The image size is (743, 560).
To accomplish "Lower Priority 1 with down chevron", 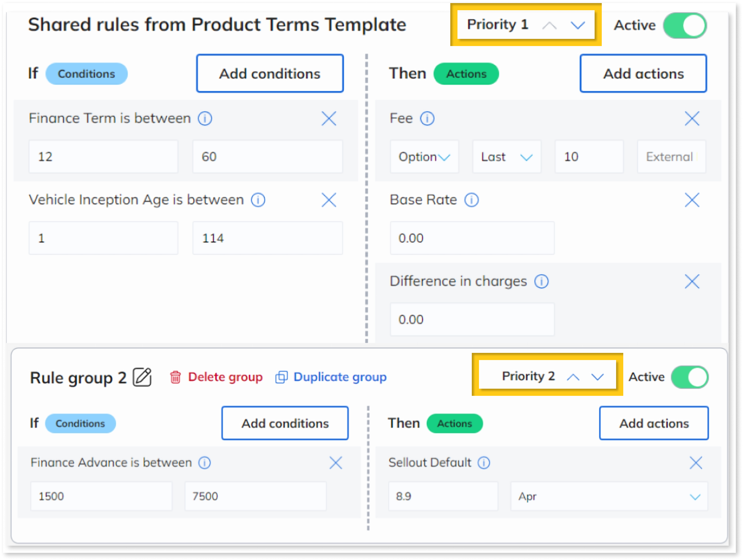I will pos(578,25).
